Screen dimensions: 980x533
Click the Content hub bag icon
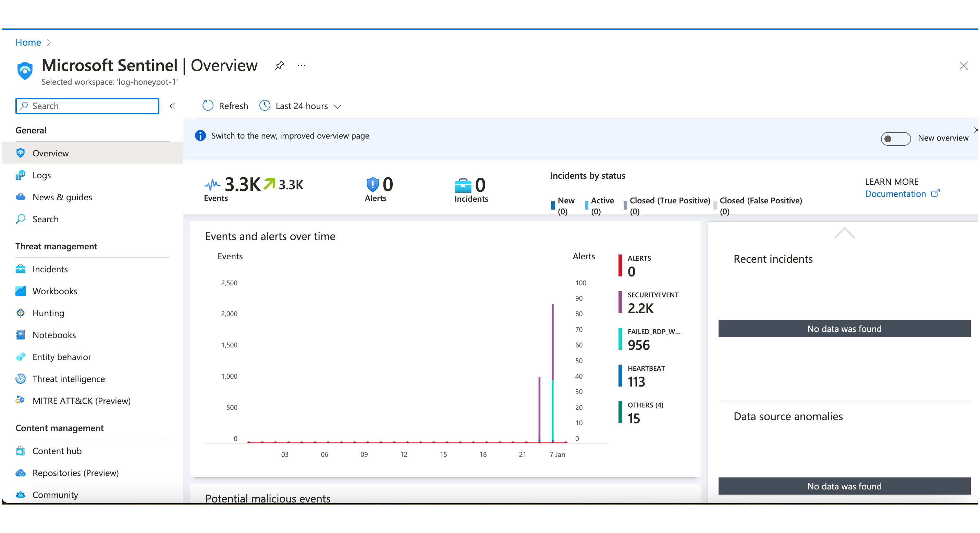(x=21, y=451)
